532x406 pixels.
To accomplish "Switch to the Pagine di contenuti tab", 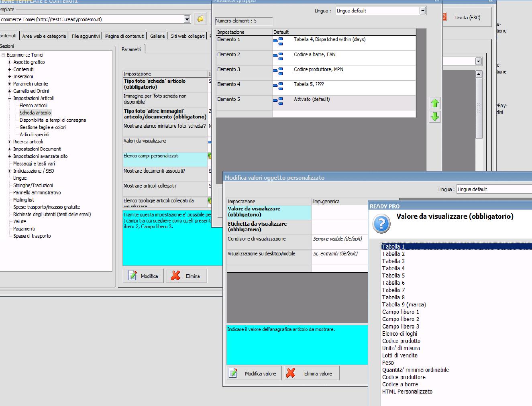I will [124, 36].
